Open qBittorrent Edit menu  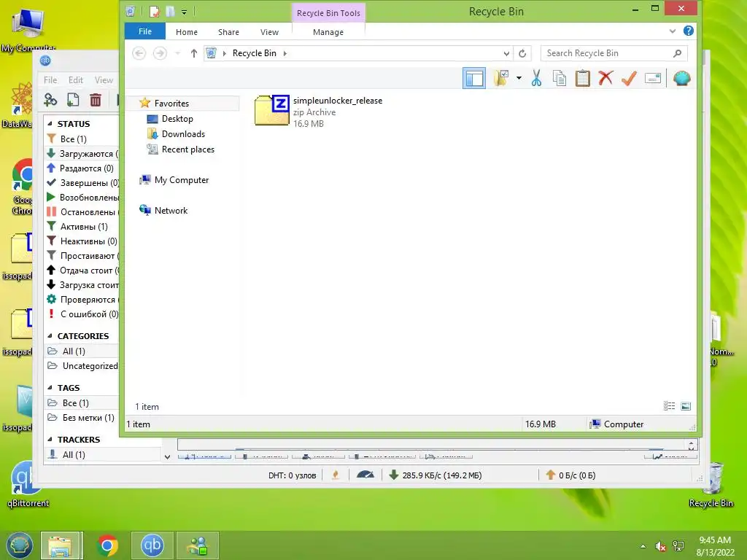(75, 80)
